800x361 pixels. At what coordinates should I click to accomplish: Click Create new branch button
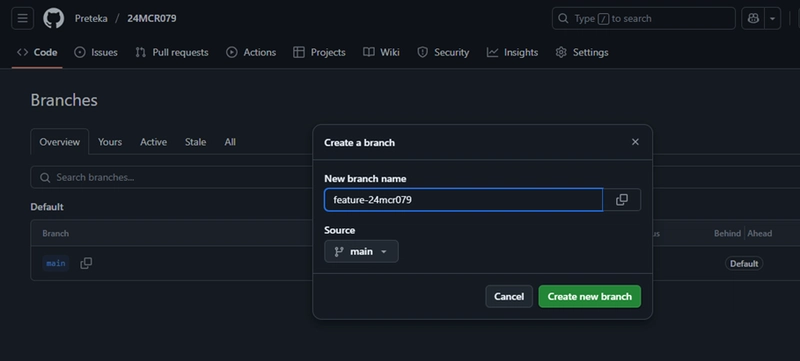point(590,296)
